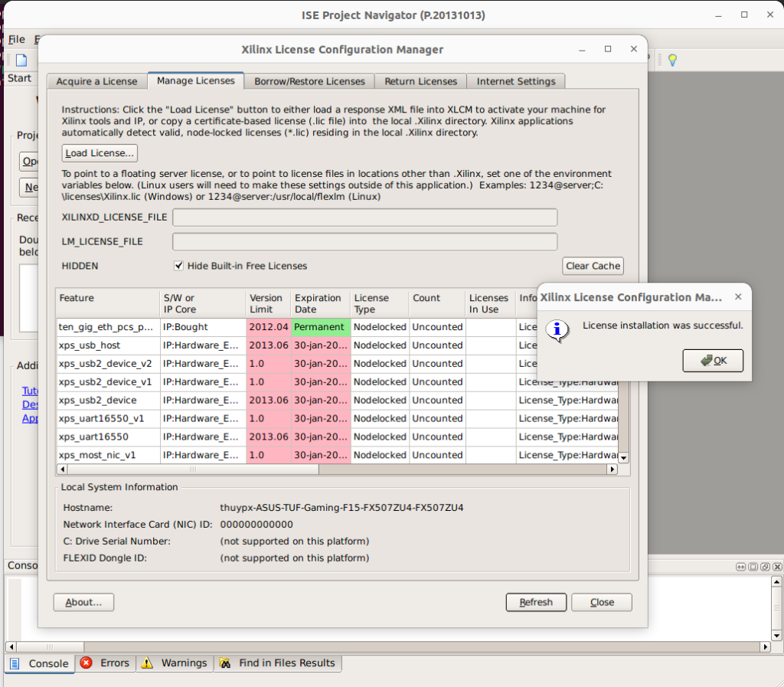Maximize the Xilinx License Configuration Manager window
This screenshot has height=687, width=784.
point(608,49)
